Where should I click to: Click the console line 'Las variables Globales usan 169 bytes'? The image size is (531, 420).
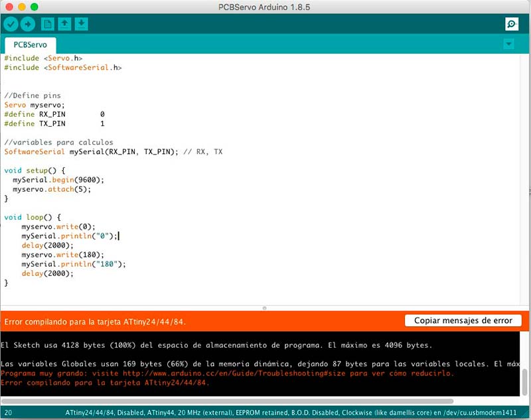[x=260, y=364]
